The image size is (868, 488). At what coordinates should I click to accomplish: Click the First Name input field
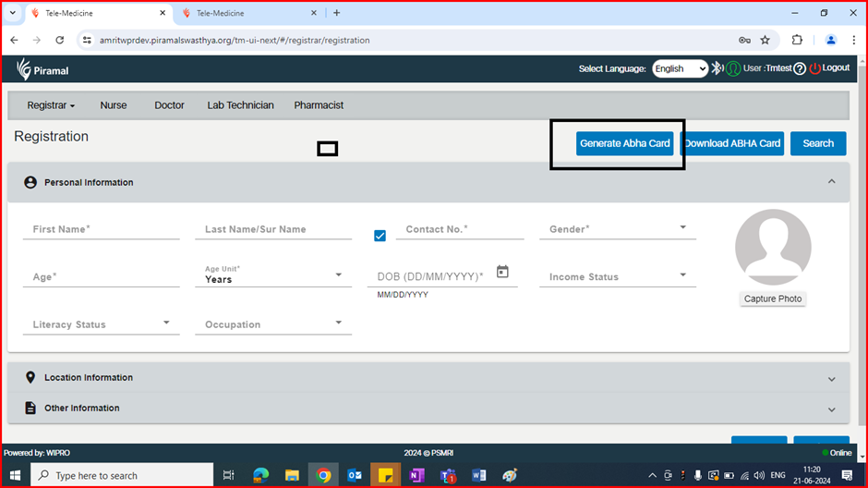coord(102,229)
